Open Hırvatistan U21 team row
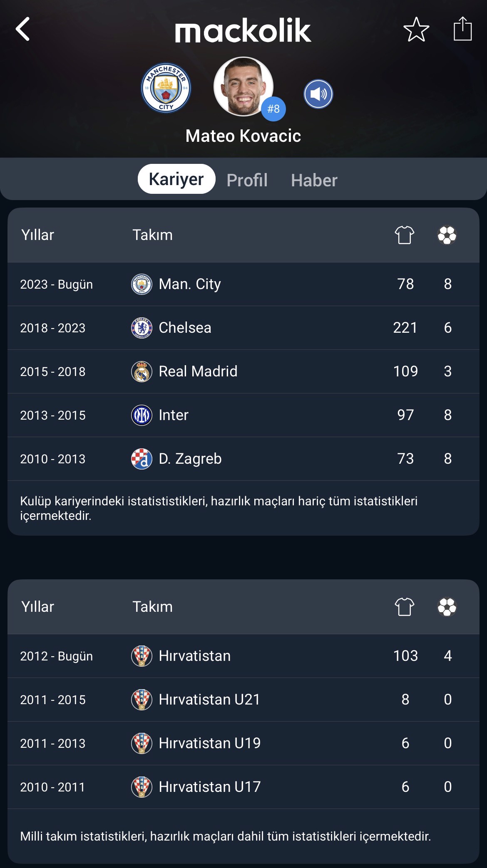487x868 pixels. [x=243, y=700]
